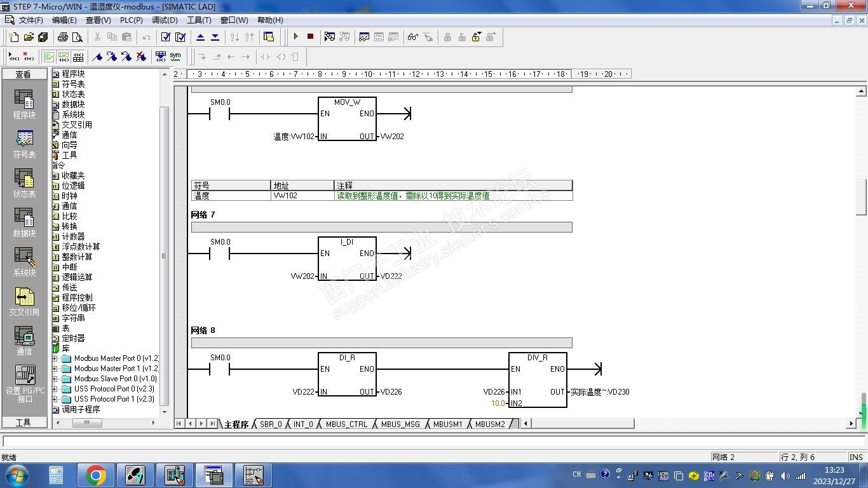Click the Download to PLC arrow icon

point(215,37)
